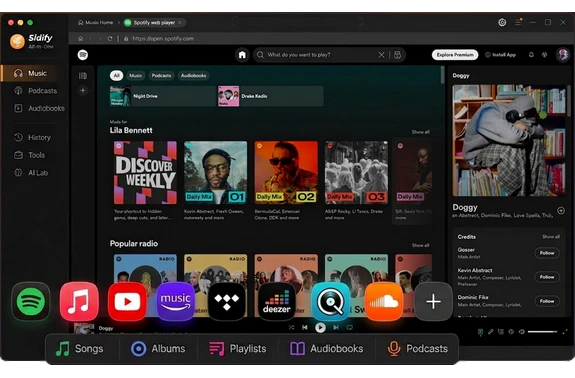Filter by Audiobooks chip

pyautogui.click(x=193, y=76)
